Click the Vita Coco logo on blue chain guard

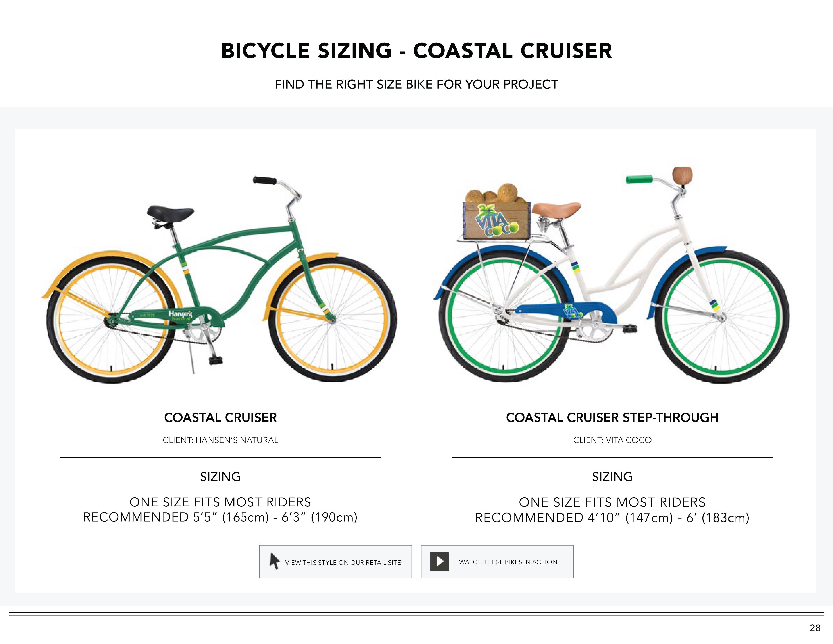tap(573, 311)
